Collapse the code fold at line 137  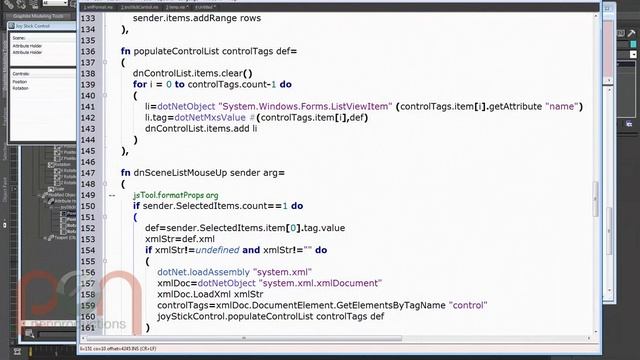[105, 62]
